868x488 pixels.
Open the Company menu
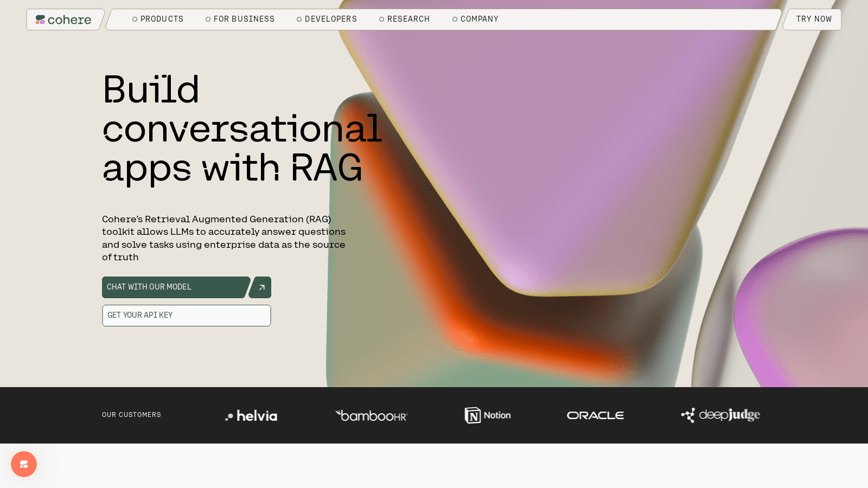point(475,19)
